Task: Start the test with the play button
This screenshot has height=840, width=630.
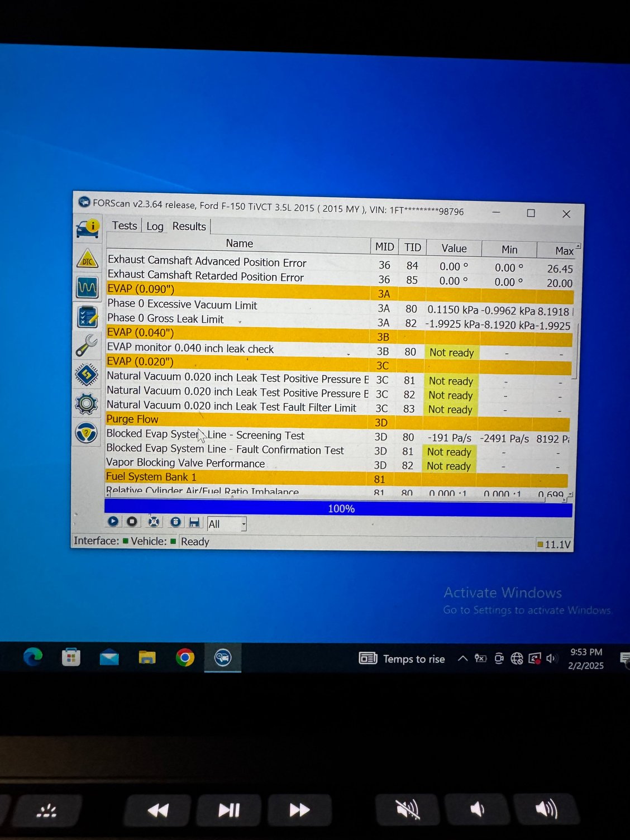Action: [113, 521]
